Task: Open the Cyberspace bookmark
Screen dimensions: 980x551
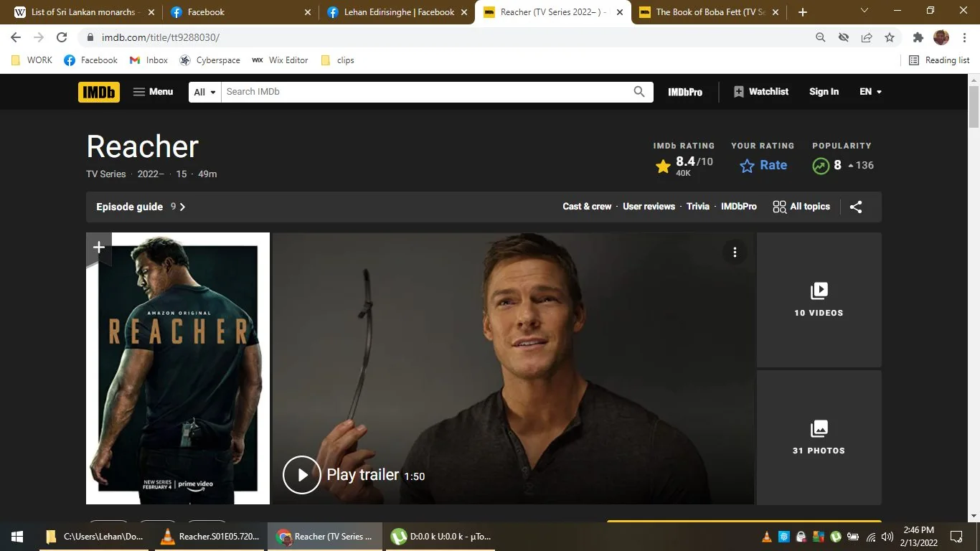Action: [x=209, y=60]
